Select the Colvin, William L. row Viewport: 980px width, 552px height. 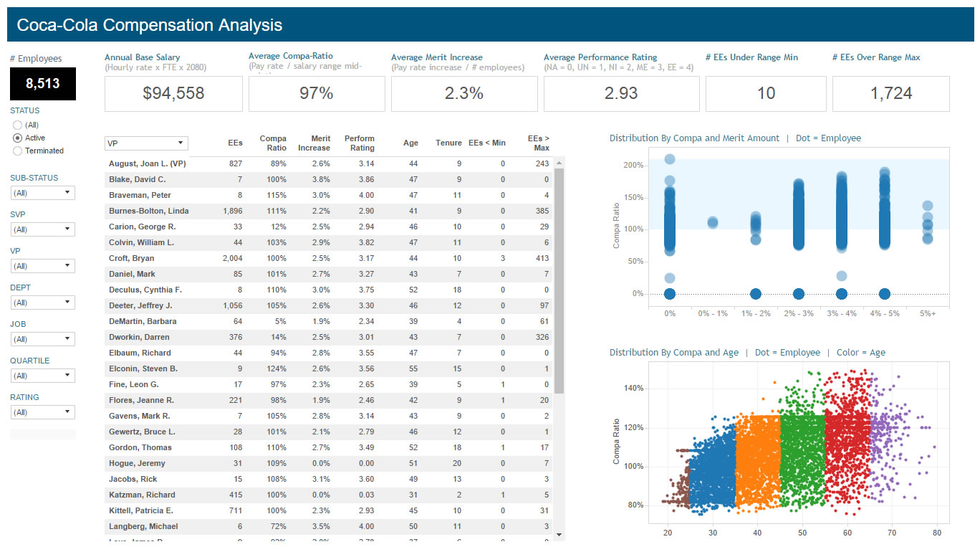[330, 242]
